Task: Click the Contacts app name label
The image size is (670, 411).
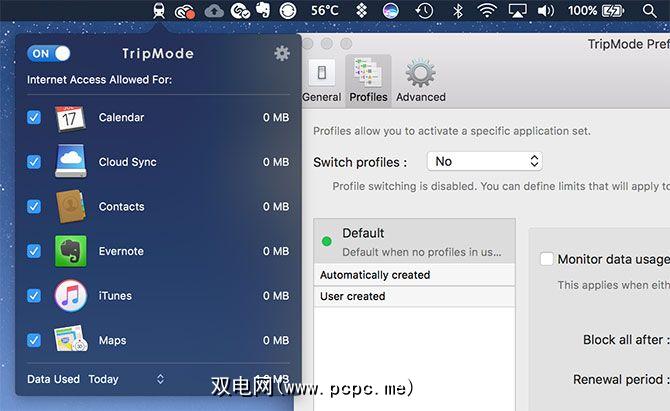Action: [121, 206]
